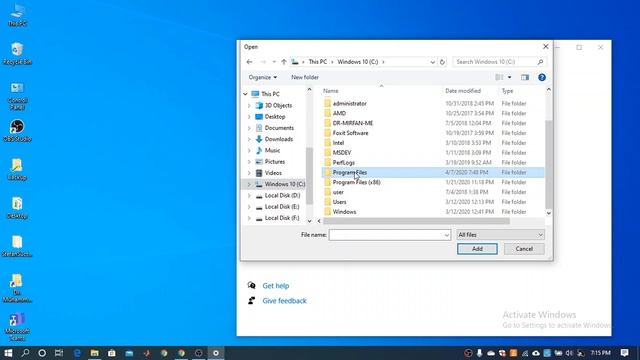Open the File name combo box dropdown

[447, 235]
